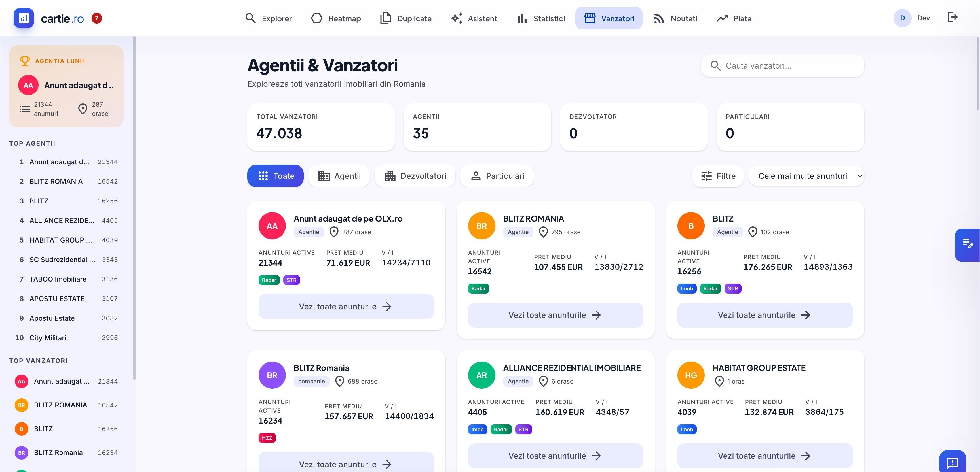Open the red notification badge showing 7

pyautogui.click(x=97, y=18)
